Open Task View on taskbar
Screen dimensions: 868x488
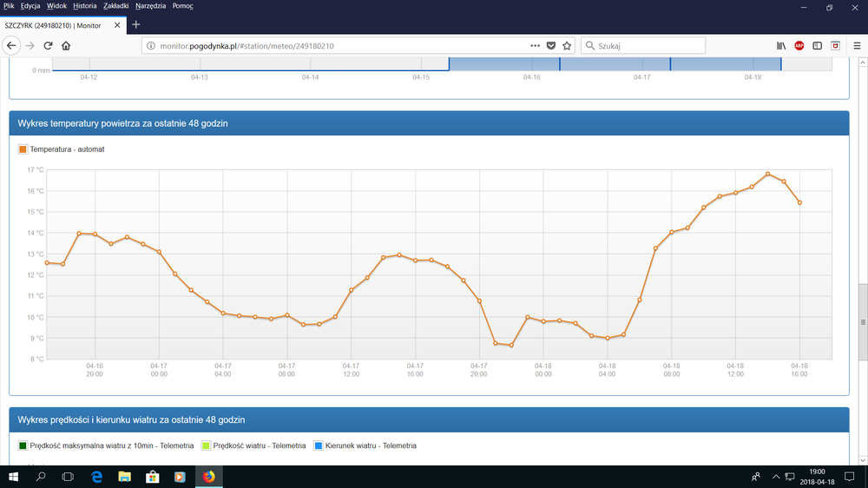[68, 477]
